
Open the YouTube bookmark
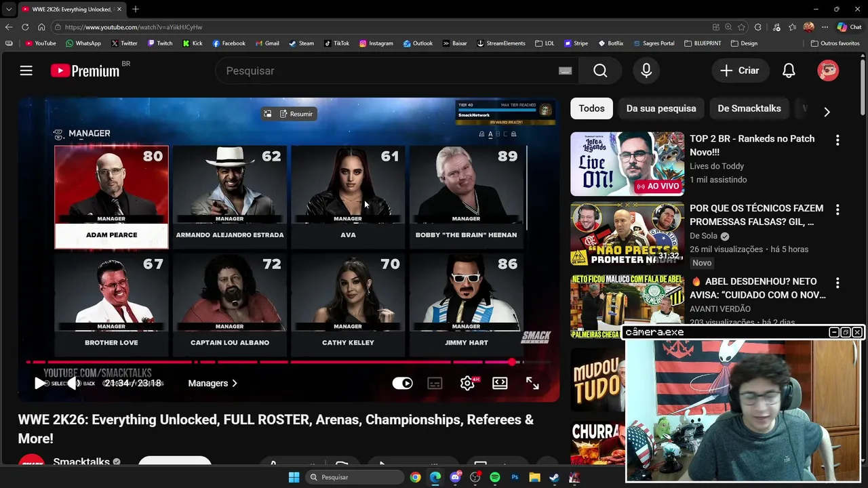(x=41, y=43)
